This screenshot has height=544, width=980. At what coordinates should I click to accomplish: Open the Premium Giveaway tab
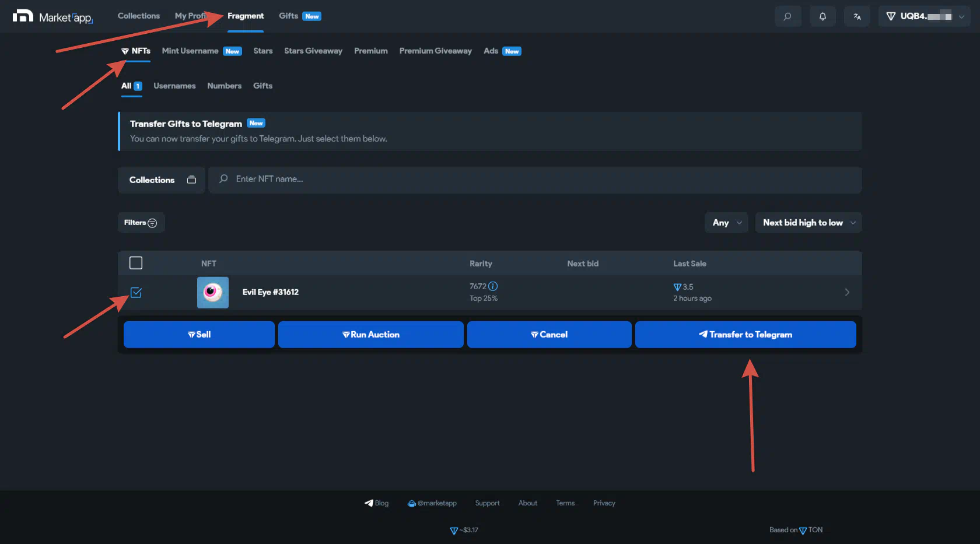coord(436,51)
